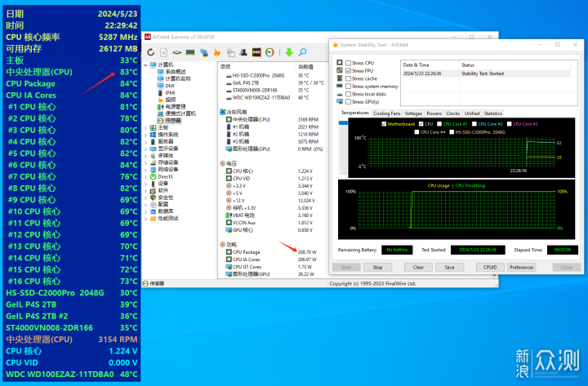Switch to the Unified tab

point(472,113)
